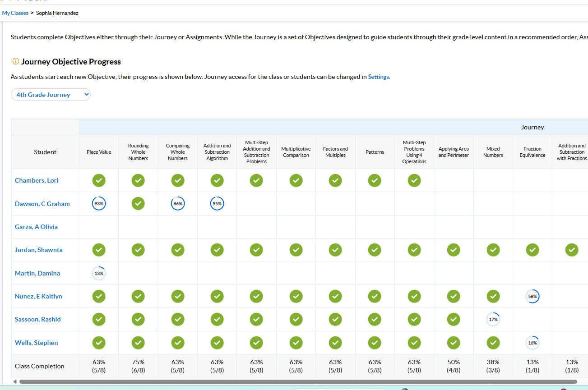Click the horizontal scrollbar below the table
Image resolution: width=588 pixels, height=390 pixels.
click(298, 381)
